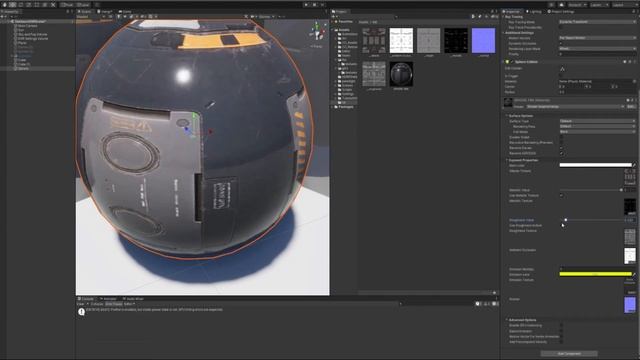This screenshot has height=360, width=640.
Task: Click the Roughness Value slider handle
Action: 565,220
